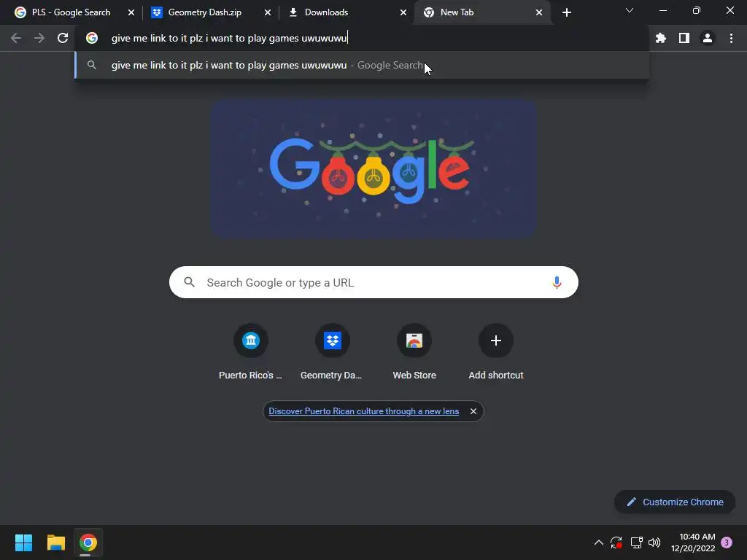Switch to Geometry Dash.zip tab

click(x=205, y=12)
